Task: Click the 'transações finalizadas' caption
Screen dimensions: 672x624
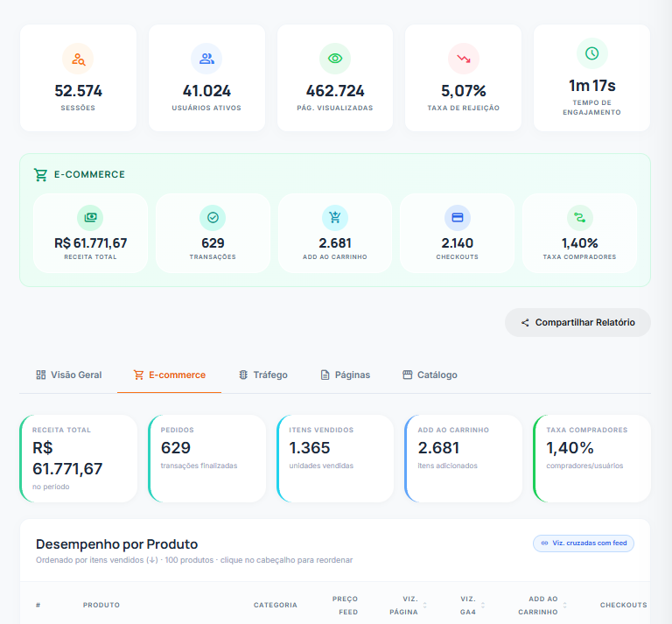Action: click(199, 466)
